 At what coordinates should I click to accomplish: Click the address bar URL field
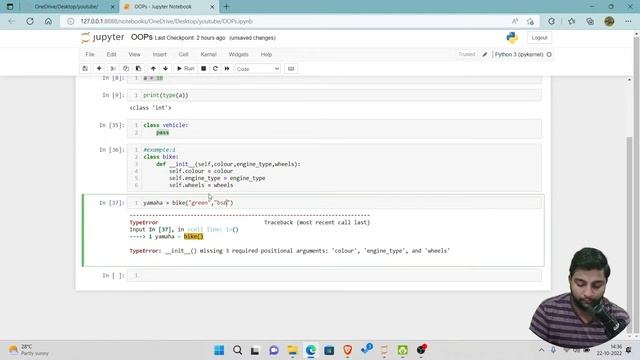[x=286, y=21]
